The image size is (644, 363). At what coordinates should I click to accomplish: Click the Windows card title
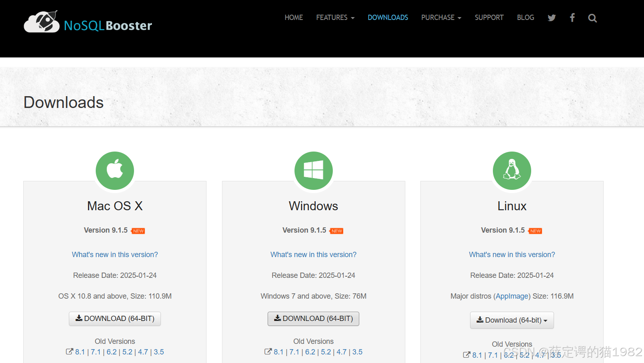pos(313,206)
